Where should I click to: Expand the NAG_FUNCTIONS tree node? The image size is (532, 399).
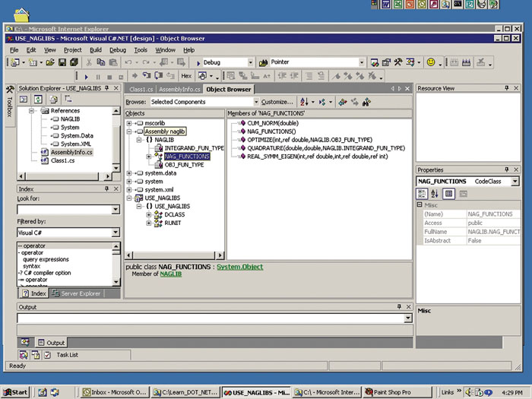pos(149,157)
